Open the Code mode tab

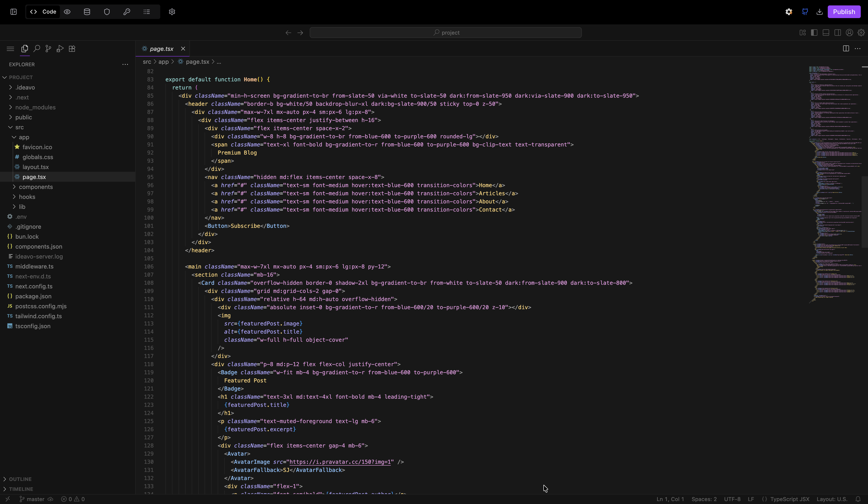pos(43,12)
